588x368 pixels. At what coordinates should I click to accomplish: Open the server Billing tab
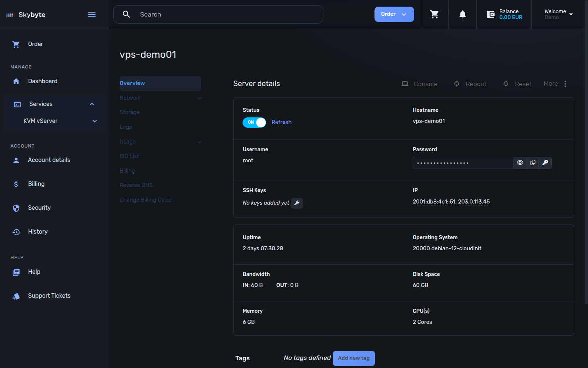coord(127,171)
